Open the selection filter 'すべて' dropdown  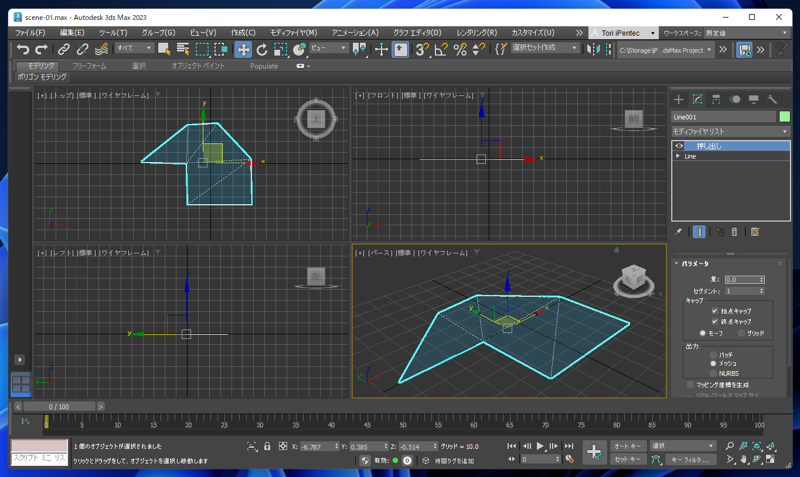(134, 48)
